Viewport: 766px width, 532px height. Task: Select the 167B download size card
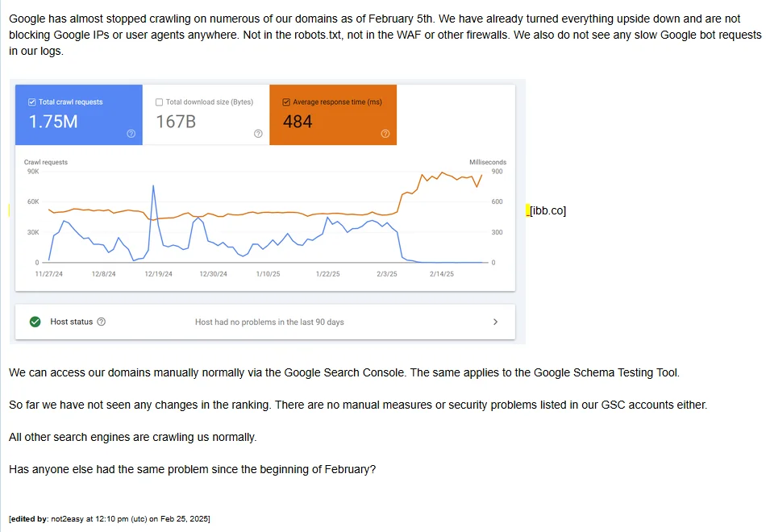206,114
